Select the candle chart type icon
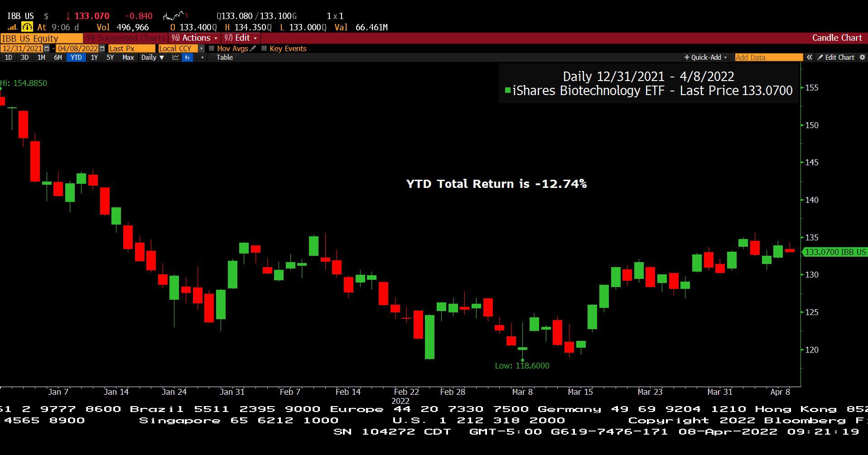Image resolution: width=868 pixels, height=455 pixels. point(188,57)
